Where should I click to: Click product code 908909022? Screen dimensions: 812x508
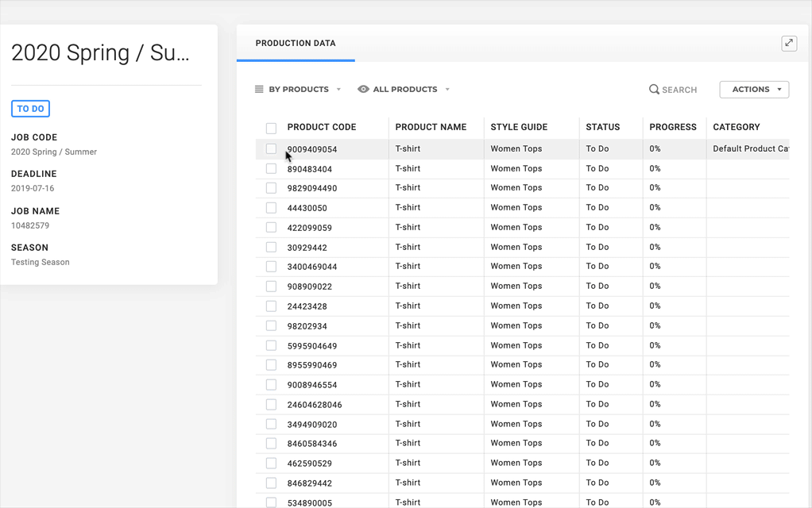click(x=310, y=287)
